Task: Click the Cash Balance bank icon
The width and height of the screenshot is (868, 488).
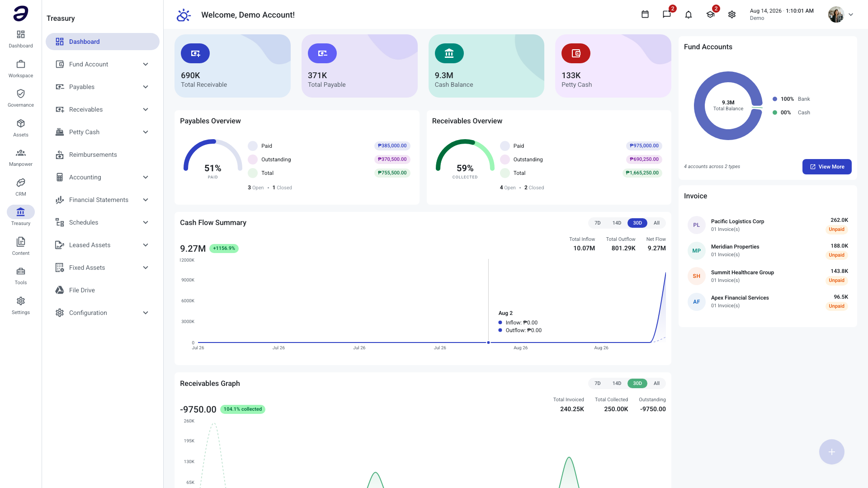Action: pyautogui.click(x=449, y=53)
